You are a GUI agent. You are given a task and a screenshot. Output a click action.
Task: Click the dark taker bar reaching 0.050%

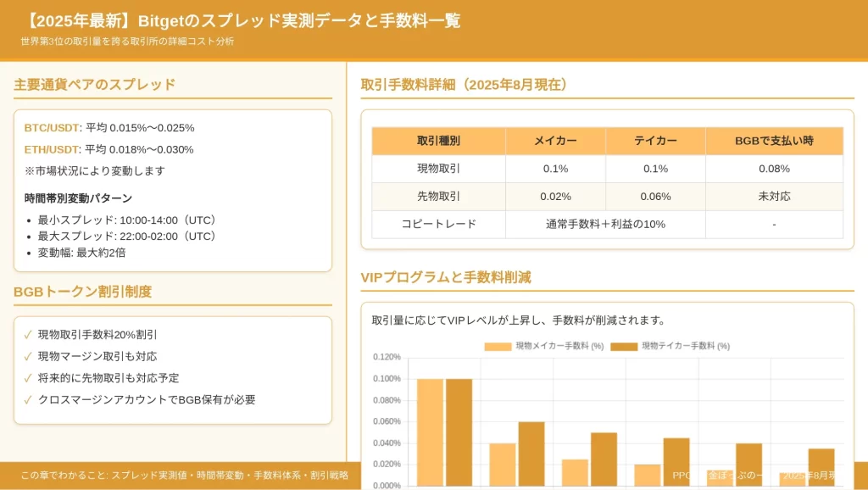[604, 459]
